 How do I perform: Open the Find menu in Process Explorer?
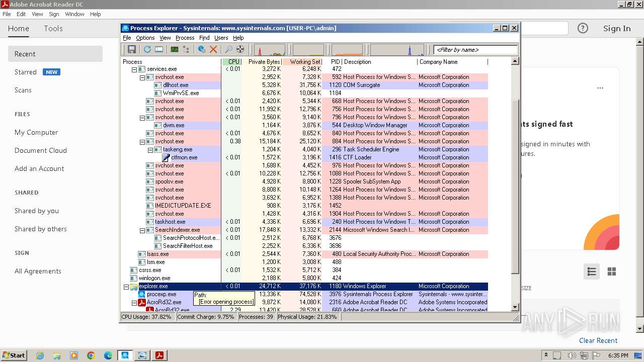click(x=204, y=38)
